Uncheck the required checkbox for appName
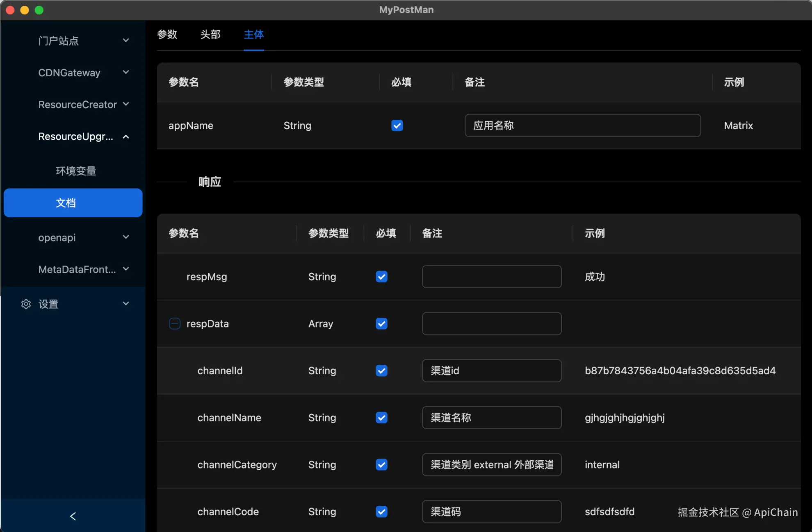Screen dimensions: 812x532 (x=397, y=125)
